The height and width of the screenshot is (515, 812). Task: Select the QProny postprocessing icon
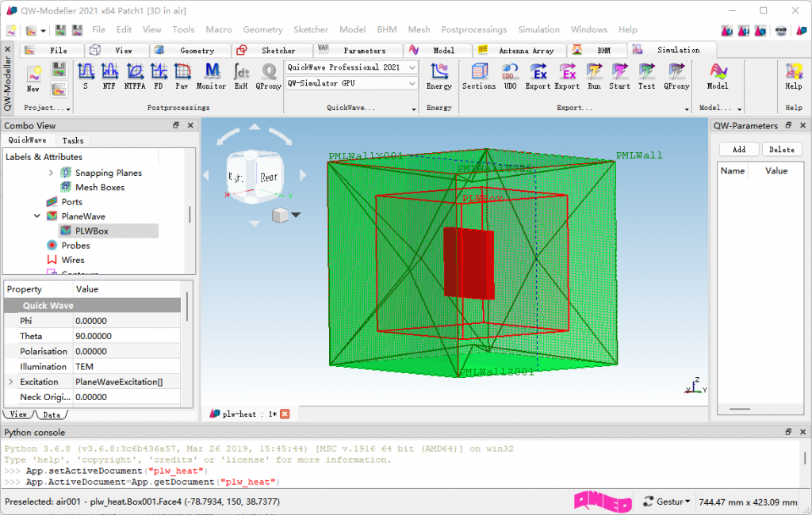[268, 75]
